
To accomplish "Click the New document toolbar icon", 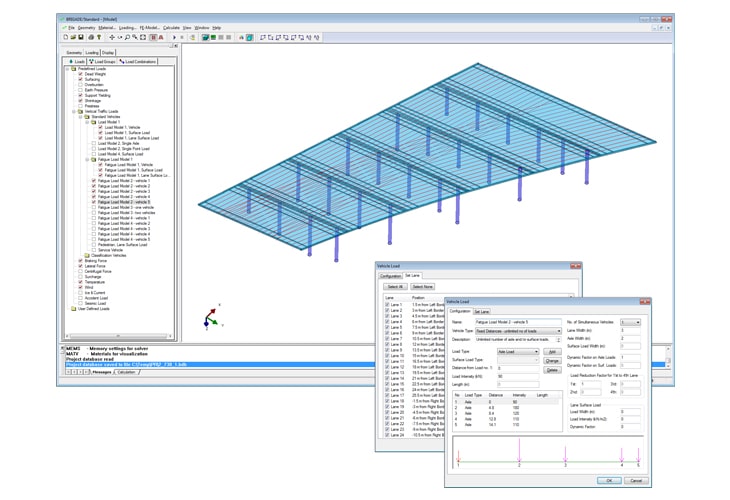I will tap(66, 37).
